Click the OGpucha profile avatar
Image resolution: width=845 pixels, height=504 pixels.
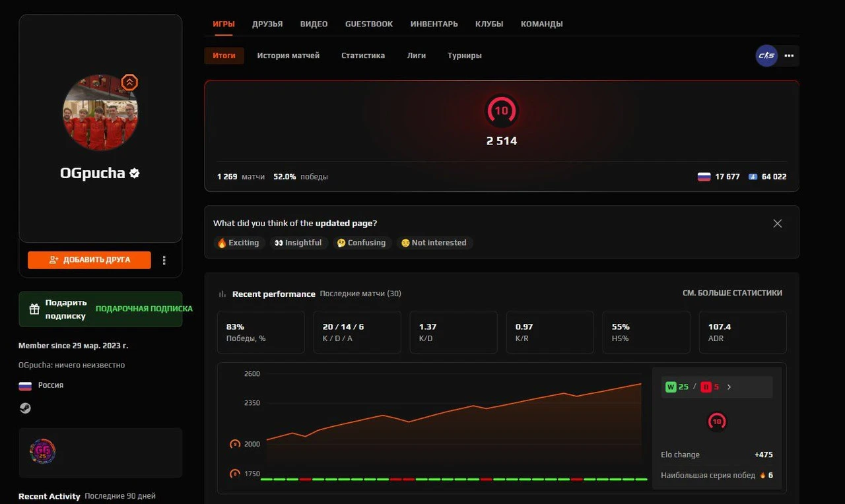pos(100,112)
